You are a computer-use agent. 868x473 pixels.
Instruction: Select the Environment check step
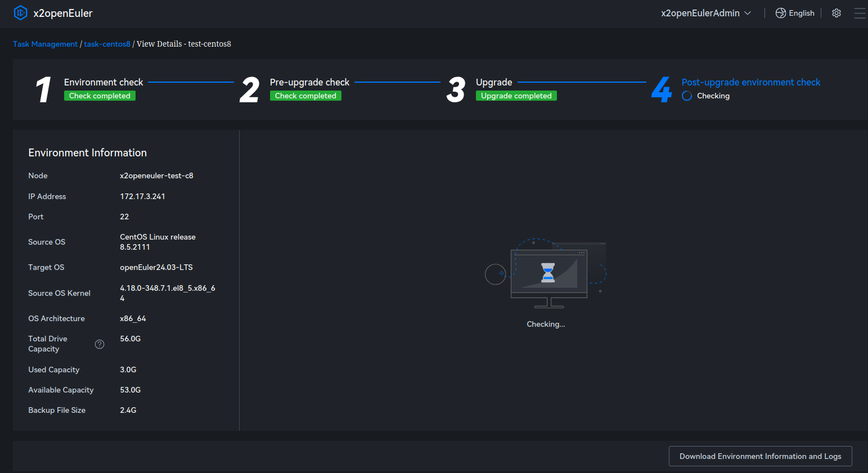click(x=104, y=82)
